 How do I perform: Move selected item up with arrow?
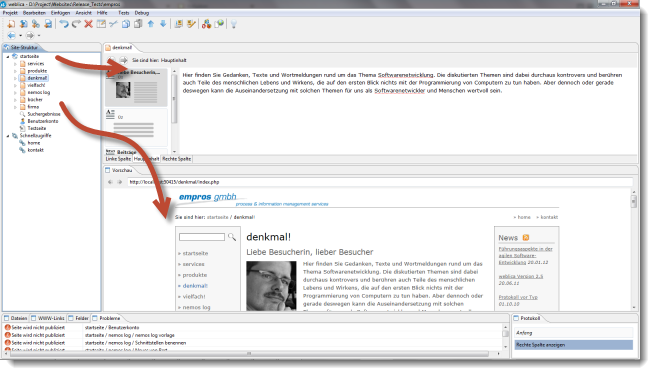tap(151, 24)
